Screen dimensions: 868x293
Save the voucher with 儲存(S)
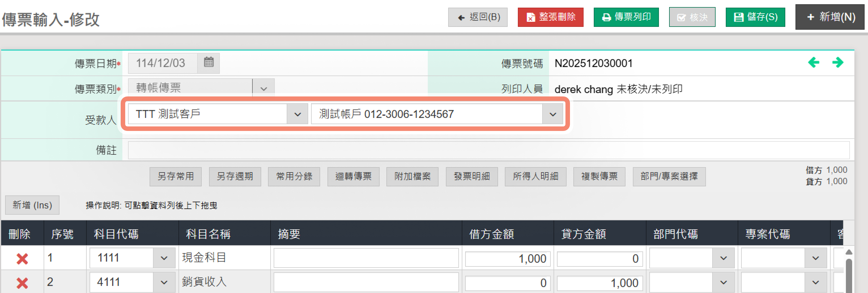click(755, 17)
